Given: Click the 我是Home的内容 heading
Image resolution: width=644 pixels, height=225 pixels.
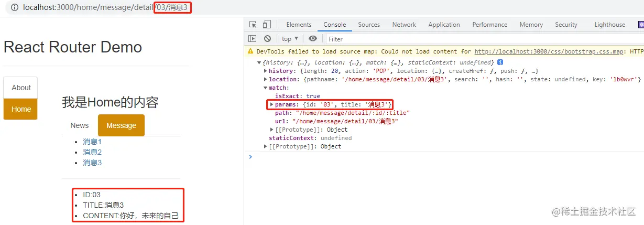Looking at the screenshot, I should [110, 102].
